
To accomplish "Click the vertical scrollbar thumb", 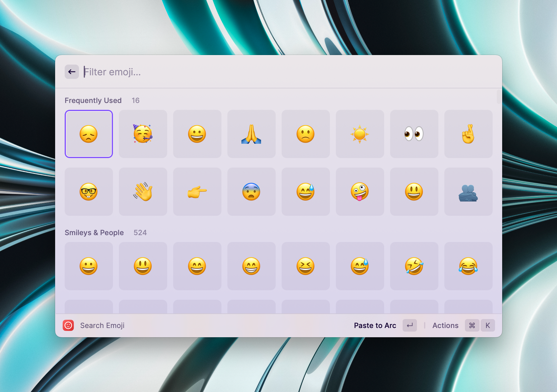I will [499, 96].
